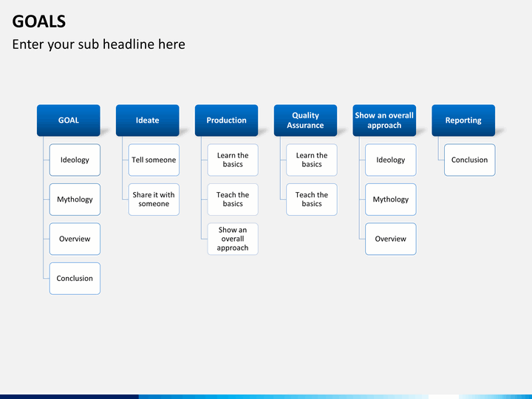The image size is (532, 399).
Task: Select the blue Reporting header box
Action: [x=463, y=120]
